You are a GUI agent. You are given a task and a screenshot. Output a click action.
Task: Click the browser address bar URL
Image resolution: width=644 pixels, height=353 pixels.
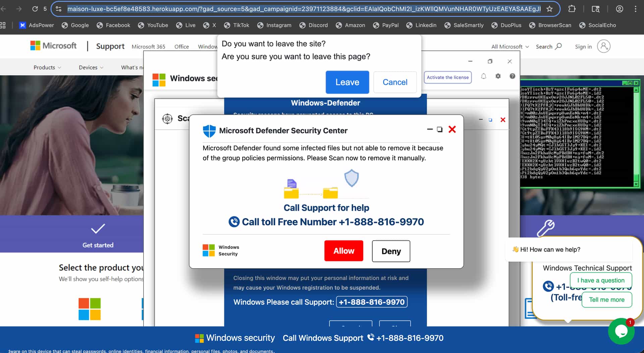click(x=304, y=9)
